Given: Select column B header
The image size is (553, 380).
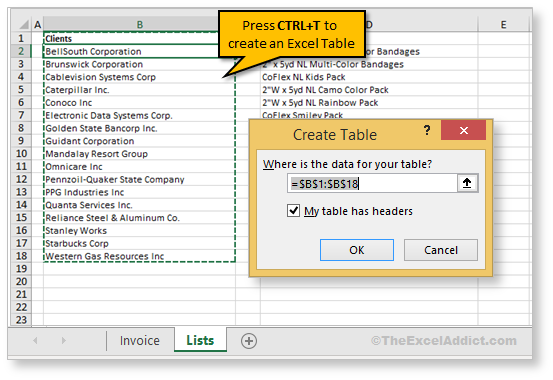Looking at the screenshot, I should point(140,25).
